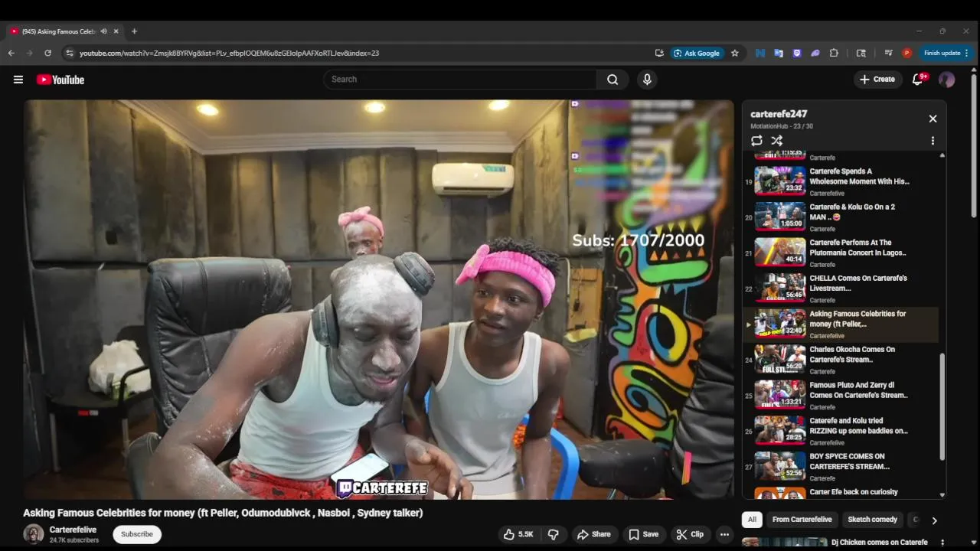Click Finish update button
Viewport: 980px width, 551px height.
tap(942, 53)
